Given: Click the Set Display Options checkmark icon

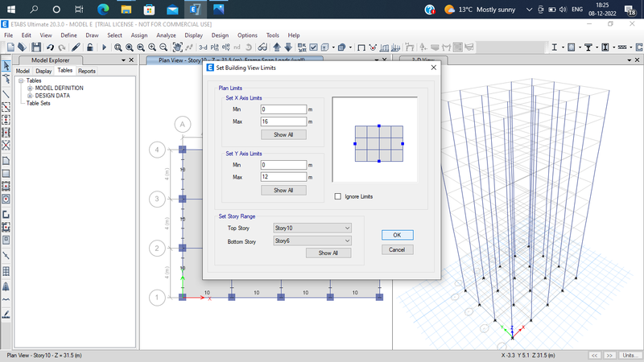Looking at the screenshot, I should 313,47.
